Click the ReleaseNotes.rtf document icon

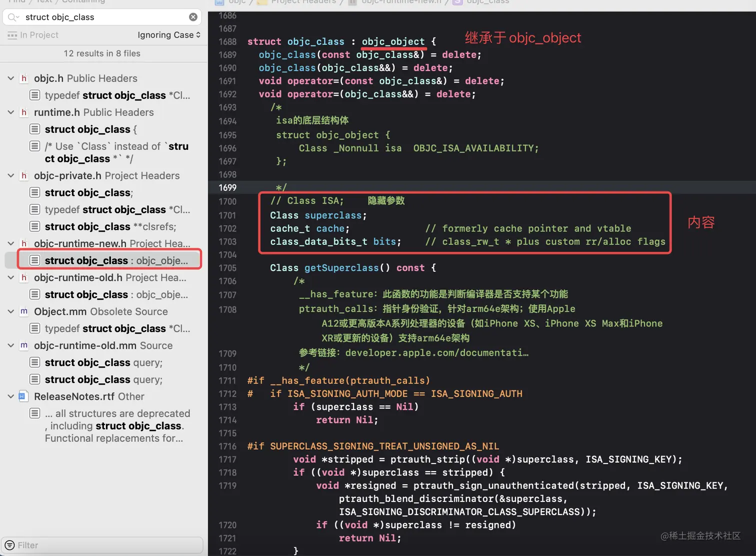(23, 397)
